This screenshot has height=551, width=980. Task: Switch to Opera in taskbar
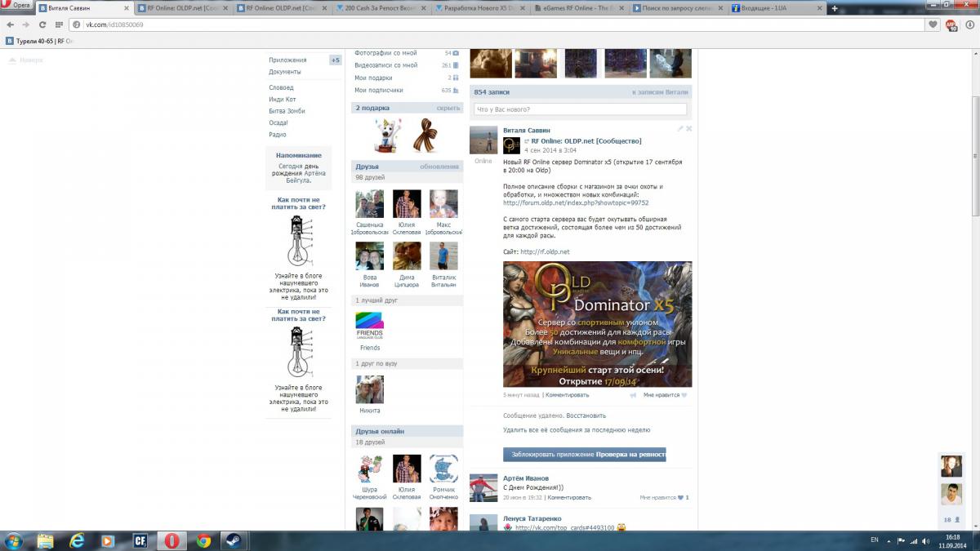[x=171, y=540]
